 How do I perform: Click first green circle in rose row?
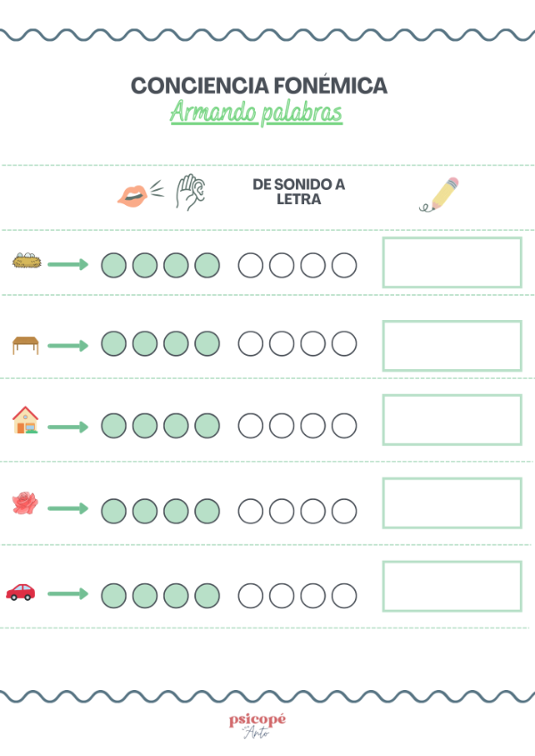point(114,511)
